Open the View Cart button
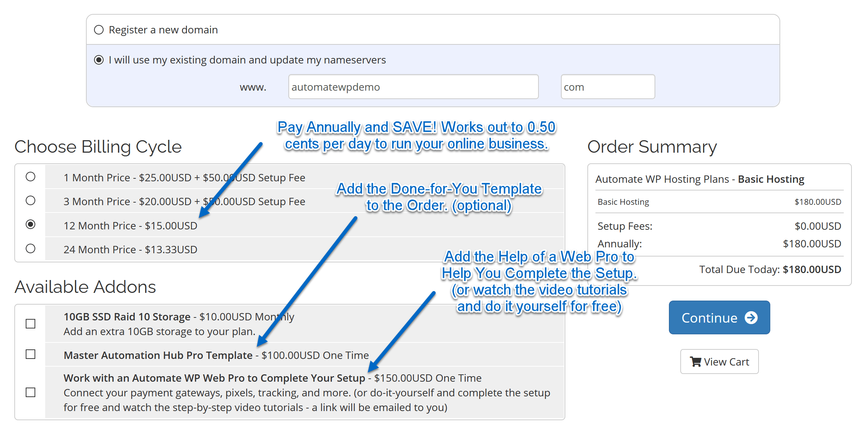Image resolution: width=868 pixels, height=436 pixels. click(719, 362)
